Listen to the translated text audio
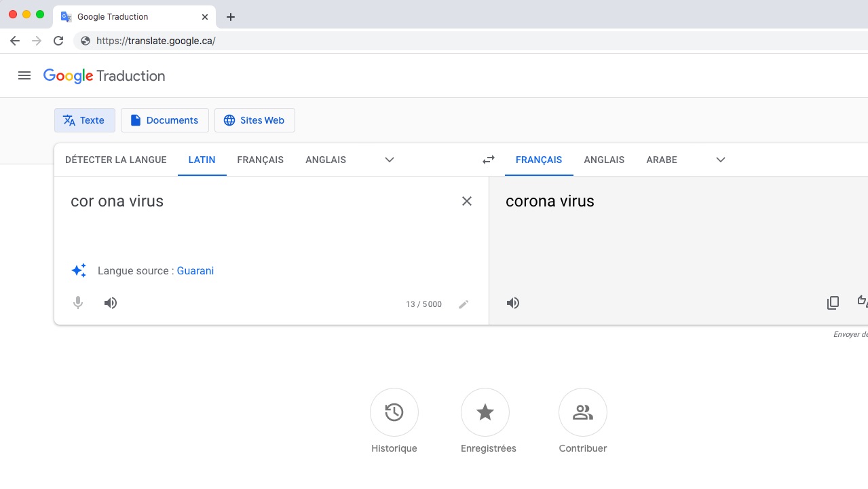This screenshot has width=868, height=489. 513,303
